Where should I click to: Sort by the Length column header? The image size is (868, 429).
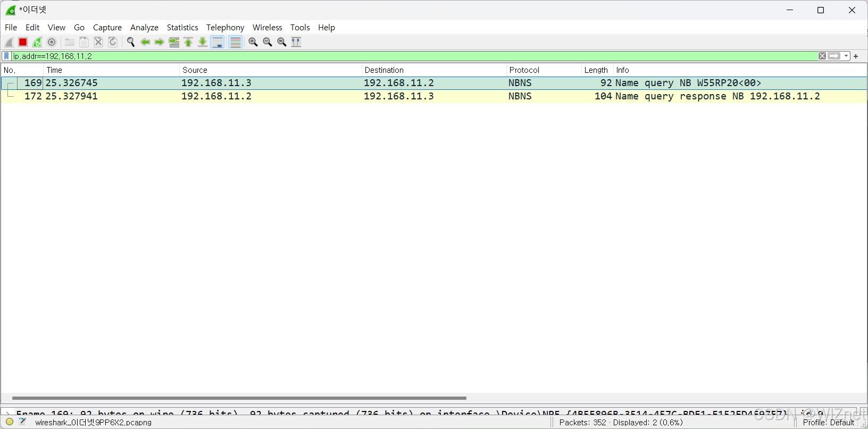(597, 70)
